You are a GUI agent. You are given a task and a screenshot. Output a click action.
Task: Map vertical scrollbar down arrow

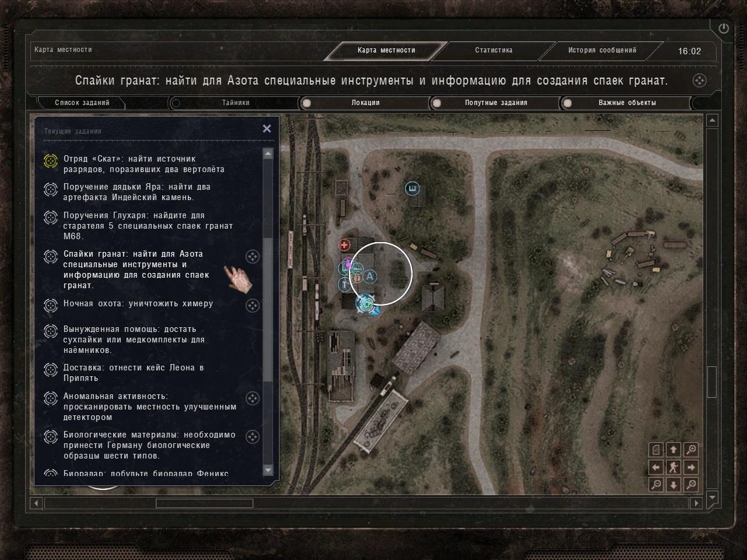click(x=712, y=498)
